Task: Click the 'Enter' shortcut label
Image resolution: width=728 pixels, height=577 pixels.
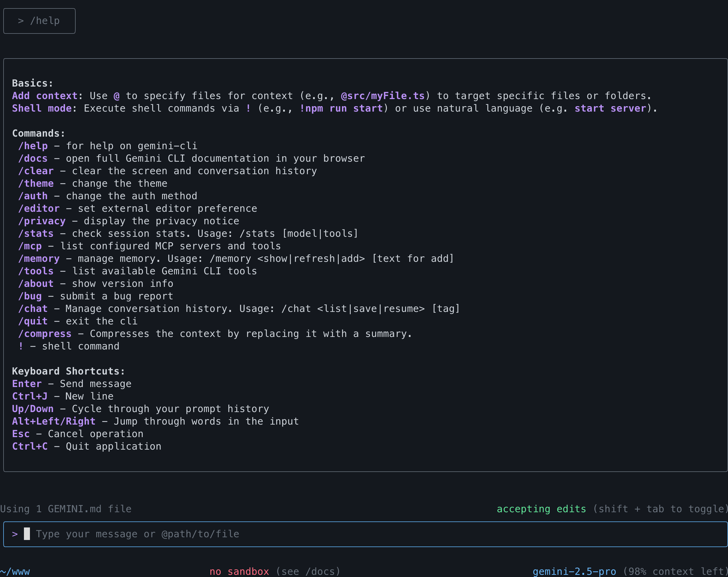Action: click(27, 383)
